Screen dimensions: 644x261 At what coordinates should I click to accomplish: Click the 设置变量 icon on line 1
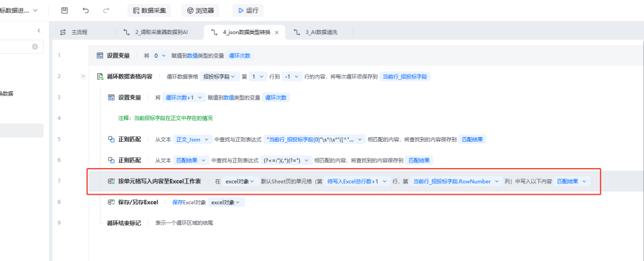click(100, 55)
